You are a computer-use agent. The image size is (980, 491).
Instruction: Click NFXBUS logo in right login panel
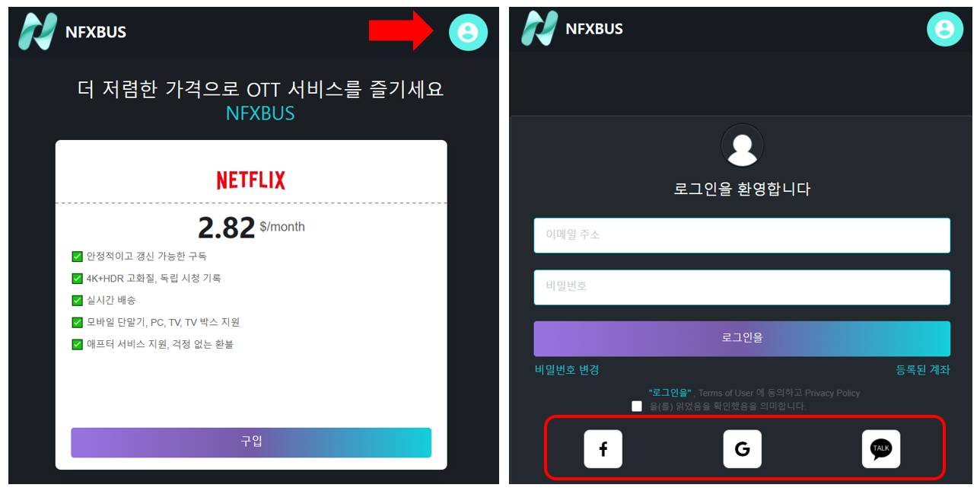coord(539,28)
